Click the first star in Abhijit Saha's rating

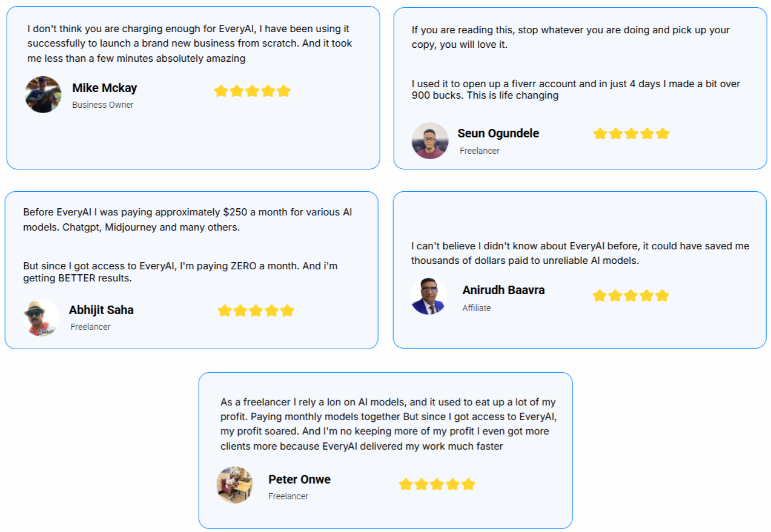click(225, 310)
